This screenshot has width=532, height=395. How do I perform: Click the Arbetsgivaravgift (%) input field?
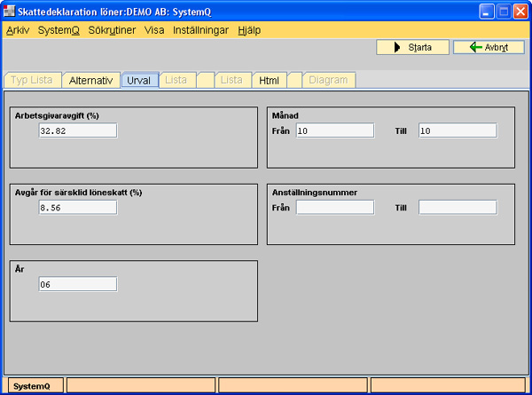tap(77, 130)
